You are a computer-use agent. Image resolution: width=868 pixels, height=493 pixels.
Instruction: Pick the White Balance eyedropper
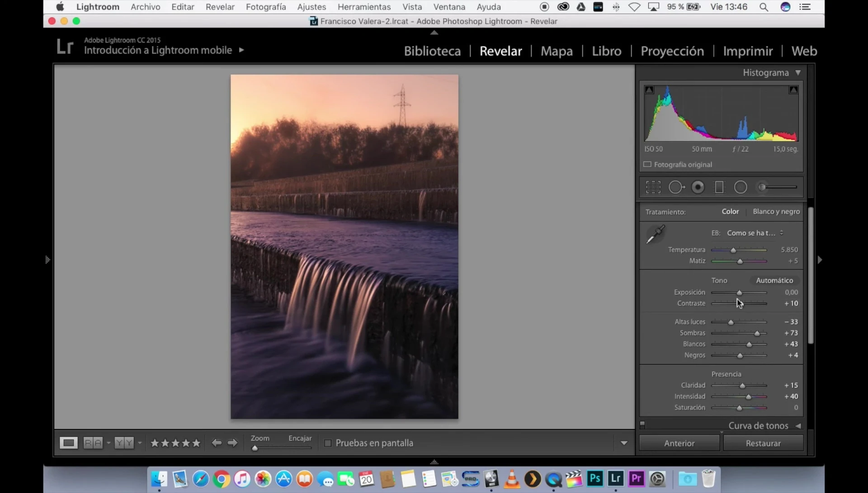pos(655,235)
